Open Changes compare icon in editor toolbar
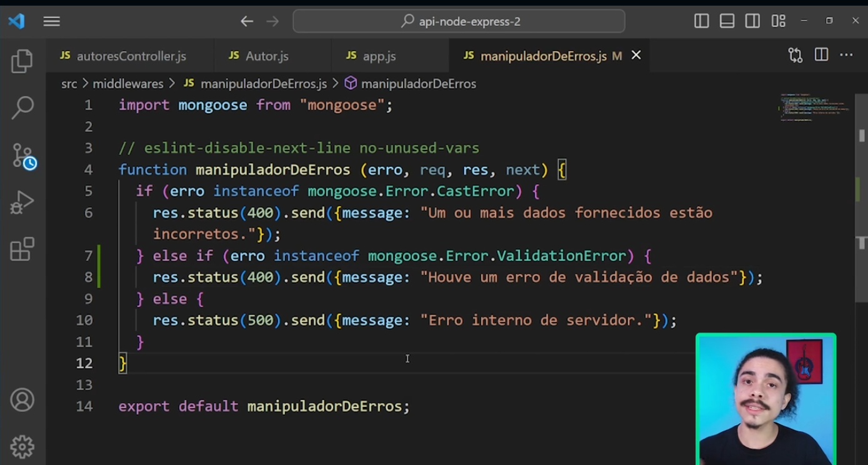The height and width of the screenshot is (465, 868). pyautogui.click(x=796, y=56)
